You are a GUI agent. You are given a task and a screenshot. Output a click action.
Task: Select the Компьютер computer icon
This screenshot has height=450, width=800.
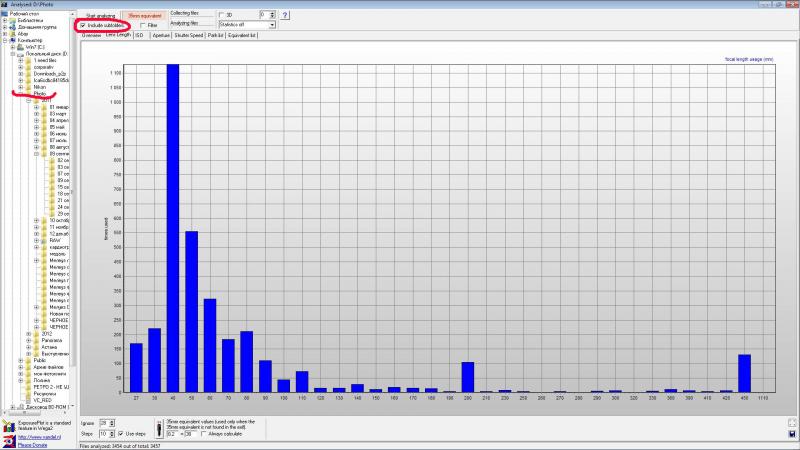point(13,40)
